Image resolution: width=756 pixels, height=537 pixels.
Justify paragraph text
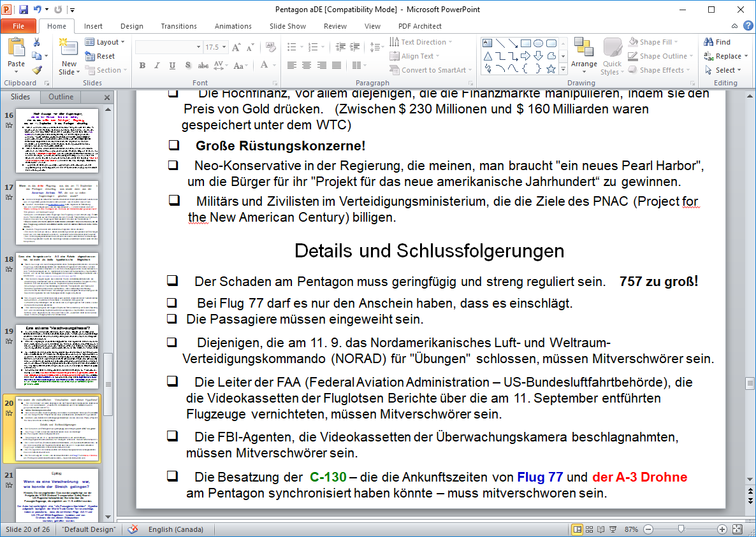tap(337, 66)
